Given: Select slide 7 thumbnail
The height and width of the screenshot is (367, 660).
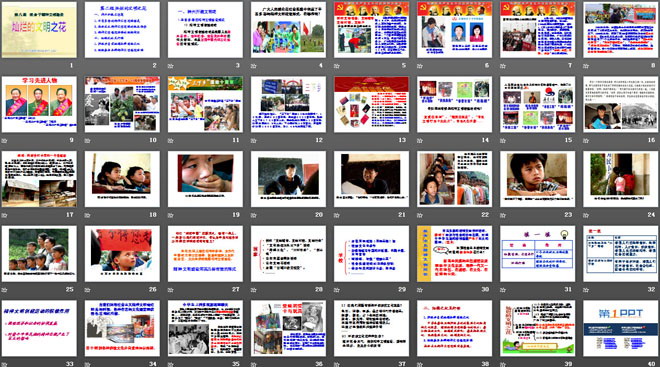Looking at the screenshot, I should tap(538, 29).
